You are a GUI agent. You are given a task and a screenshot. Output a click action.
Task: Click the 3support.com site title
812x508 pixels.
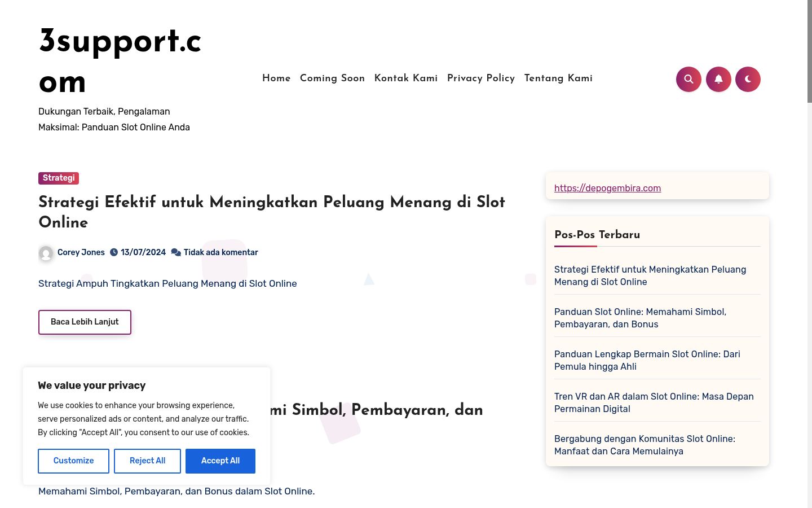coord(120,62)
